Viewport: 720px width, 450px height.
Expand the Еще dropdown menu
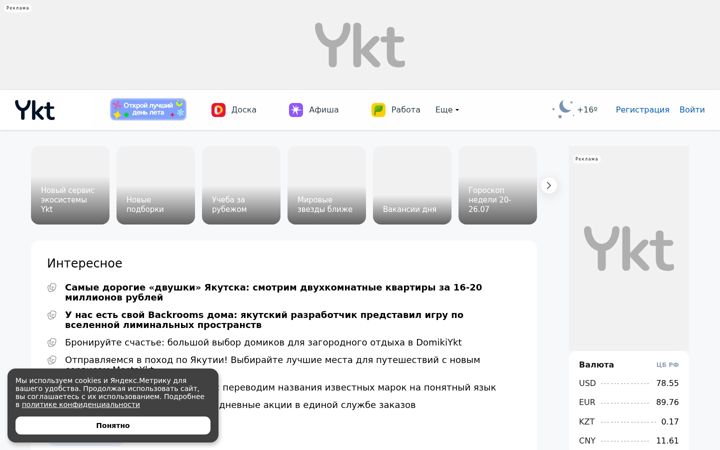click(447, 110)
